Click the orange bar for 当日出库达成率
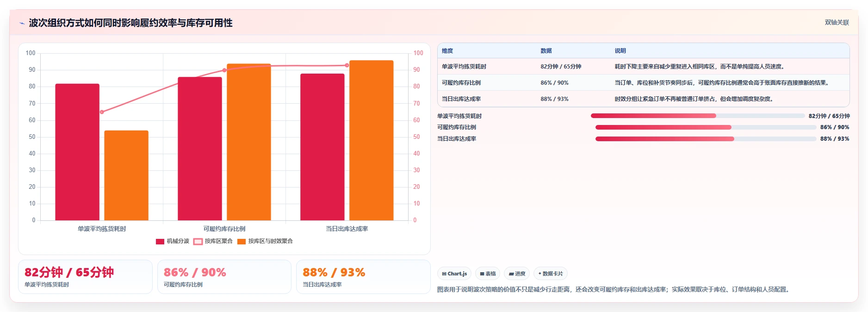Image resolution: width=868 pixels, height=312 pixels. pos(372,140)
